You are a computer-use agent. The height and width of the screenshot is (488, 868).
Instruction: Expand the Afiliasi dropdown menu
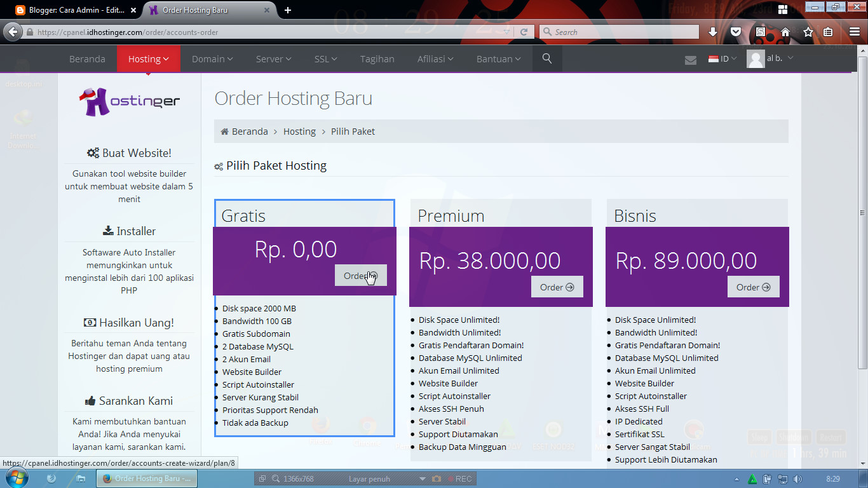tap(435, 58)
